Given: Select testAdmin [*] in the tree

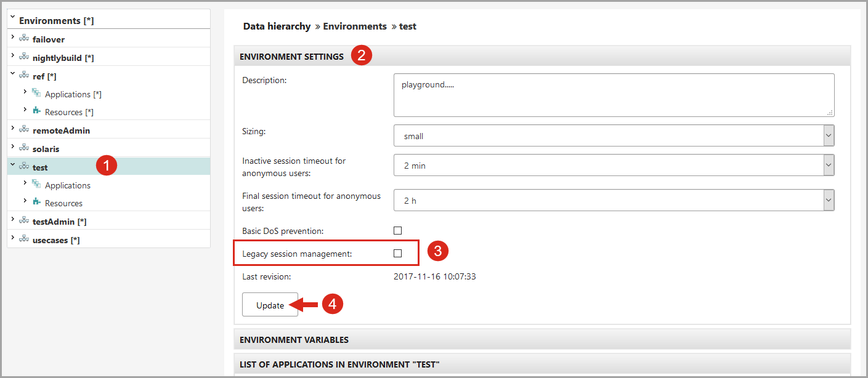Looking at the screenshot, I should pos(60,222).
